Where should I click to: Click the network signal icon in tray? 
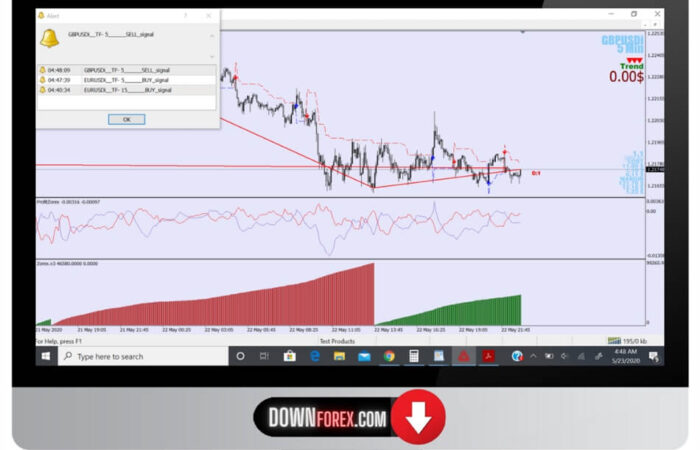coord(581,356)
